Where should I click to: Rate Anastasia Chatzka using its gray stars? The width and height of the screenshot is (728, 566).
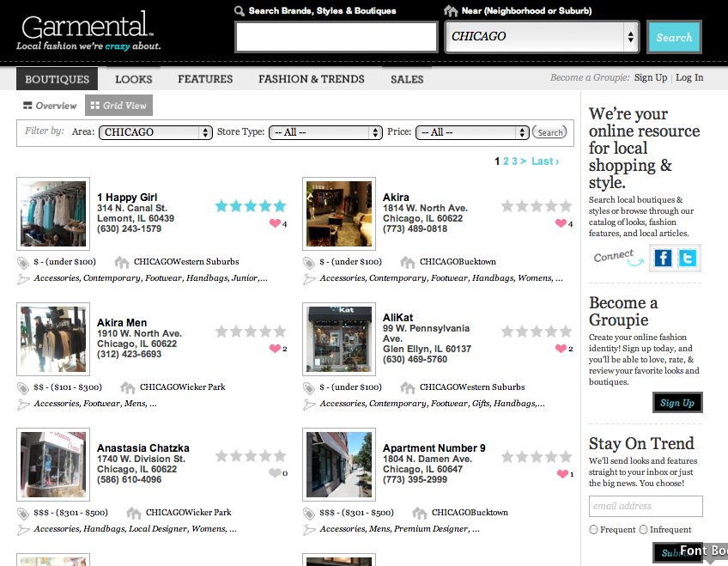click(251, 456)
